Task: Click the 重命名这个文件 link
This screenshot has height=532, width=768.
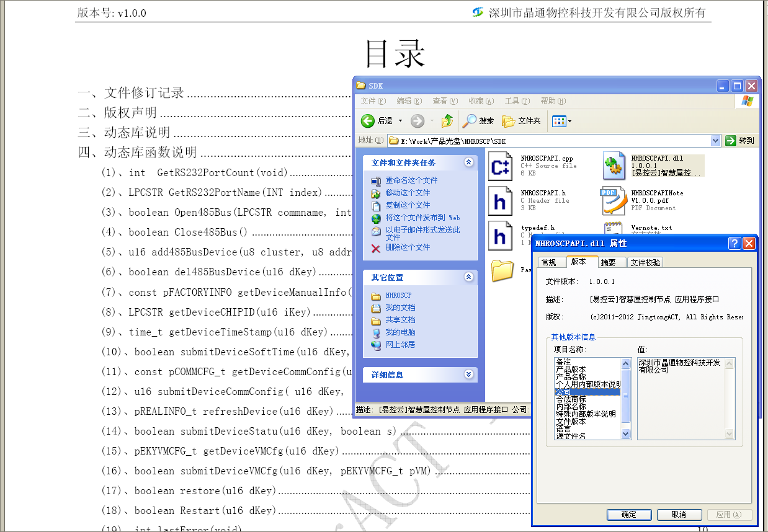Action: (411, 180)
